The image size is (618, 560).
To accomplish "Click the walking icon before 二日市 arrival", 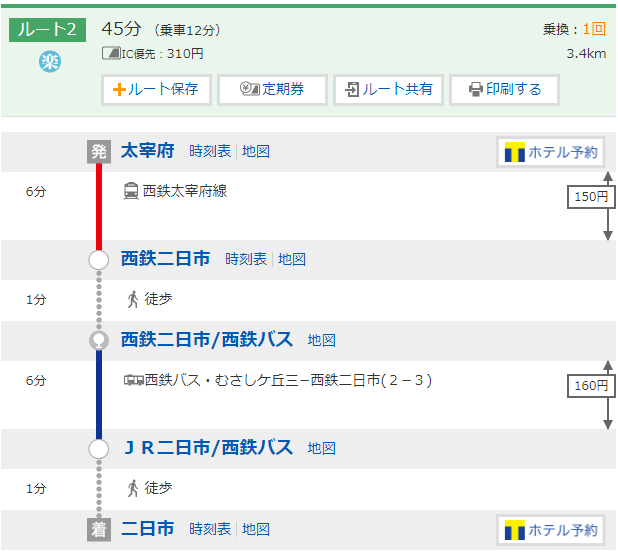I will tap(133, 489).
